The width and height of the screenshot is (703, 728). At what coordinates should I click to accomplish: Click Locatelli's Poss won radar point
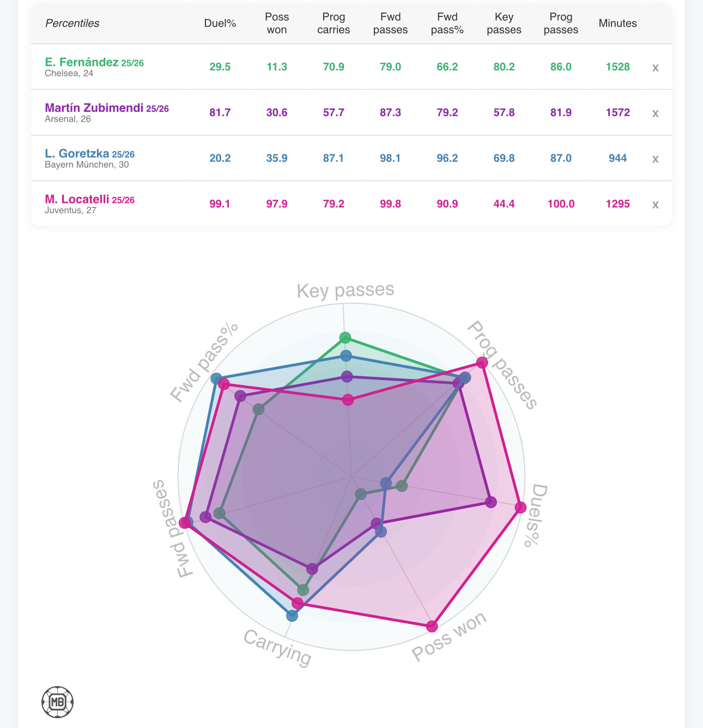tap(432, 625)
